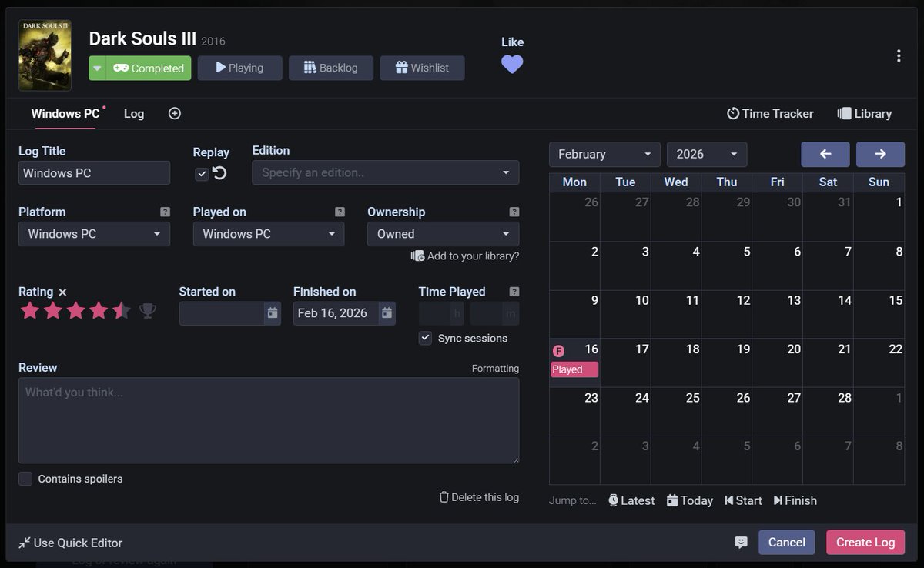The height and width of the screenshot is (568, 924).
Task: Open Time Played help question mark icon
Action: pos(514,292)
